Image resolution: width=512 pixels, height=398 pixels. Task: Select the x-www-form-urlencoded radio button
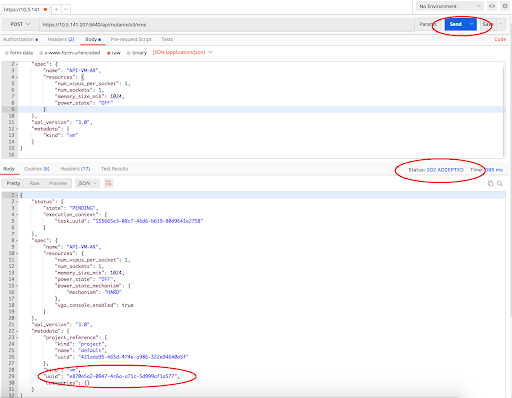click(x=41, y=53)
